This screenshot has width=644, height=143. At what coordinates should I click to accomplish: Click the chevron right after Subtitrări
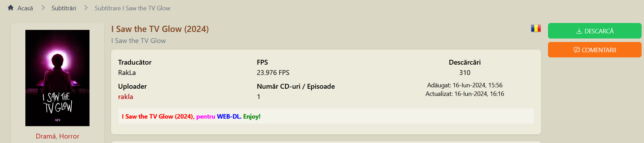(86, 8)
